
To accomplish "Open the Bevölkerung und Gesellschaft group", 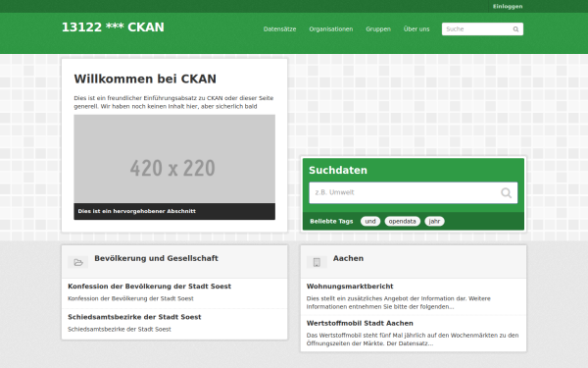I will point(156,258).
